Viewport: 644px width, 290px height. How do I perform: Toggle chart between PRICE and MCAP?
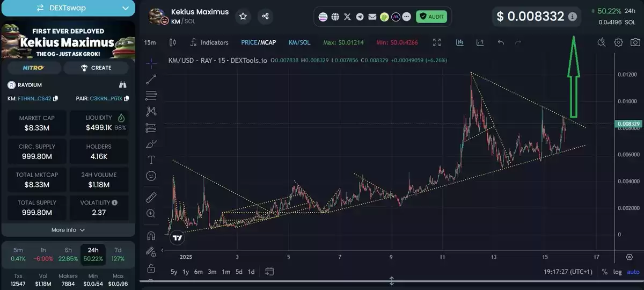pyautogui.click(x=258, y=42)
